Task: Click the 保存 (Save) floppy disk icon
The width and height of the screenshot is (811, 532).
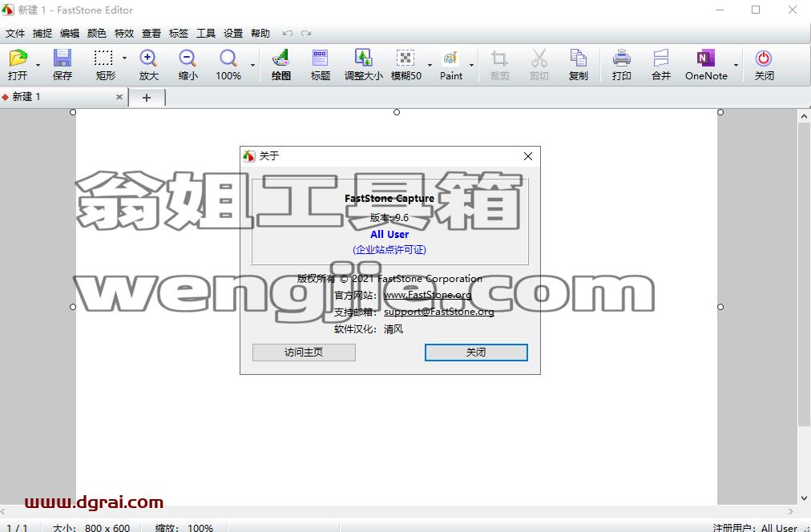Action: tap(62, 58)
